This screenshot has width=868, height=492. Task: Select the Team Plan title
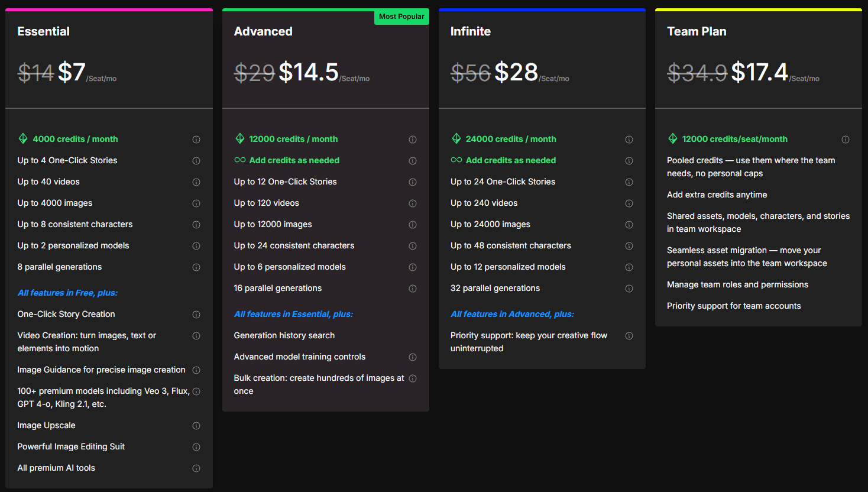[x=697, y=31]
